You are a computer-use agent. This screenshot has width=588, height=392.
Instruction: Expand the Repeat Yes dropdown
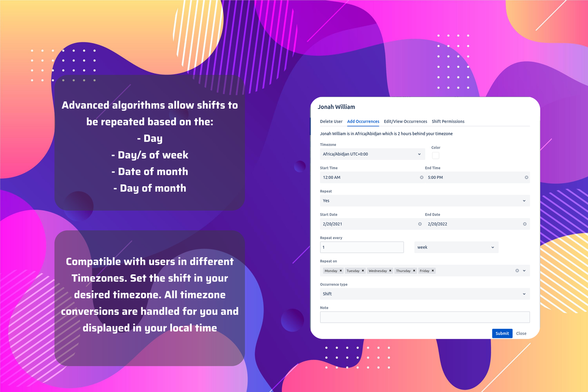click(x=425, y=201)
